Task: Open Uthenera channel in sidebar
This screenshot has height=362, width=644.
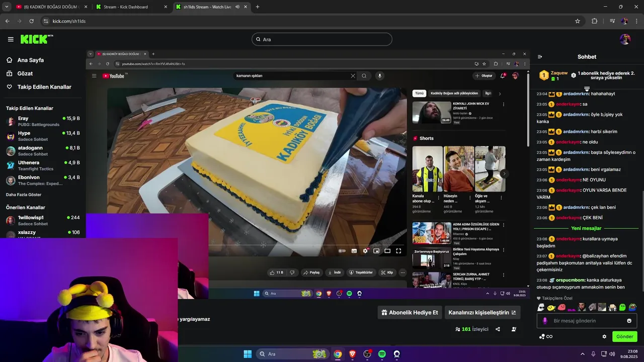Action: (x=43, y=165)
